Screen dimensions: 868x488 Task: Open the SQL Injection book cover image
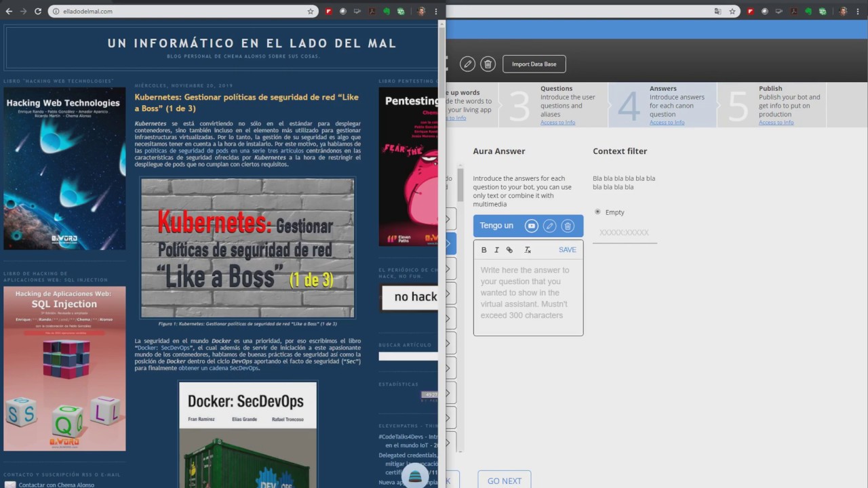click(64, 369)
